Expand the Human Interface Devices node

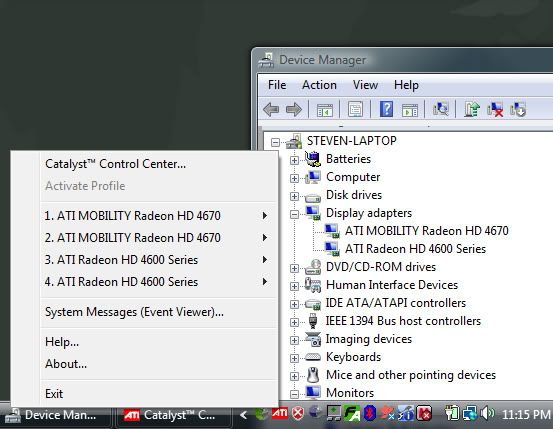294,286
